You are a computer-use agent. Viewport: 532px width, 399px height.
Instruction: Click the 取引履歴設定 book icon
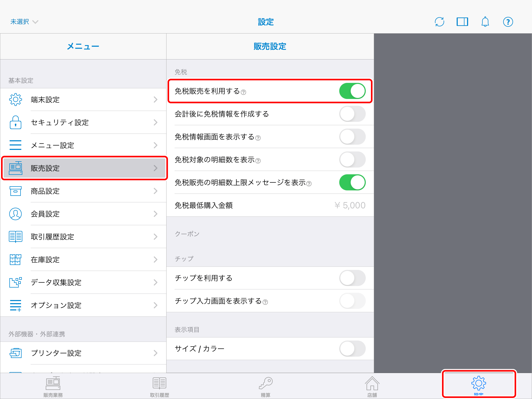tap(16, 237)
